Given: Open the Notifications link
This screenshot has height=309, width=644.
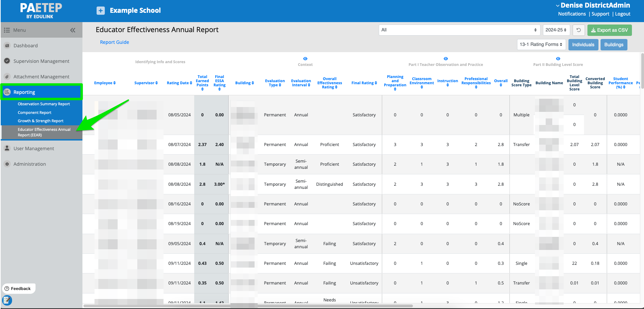Looking at the screenshot, I should click(x=572, y=14).
